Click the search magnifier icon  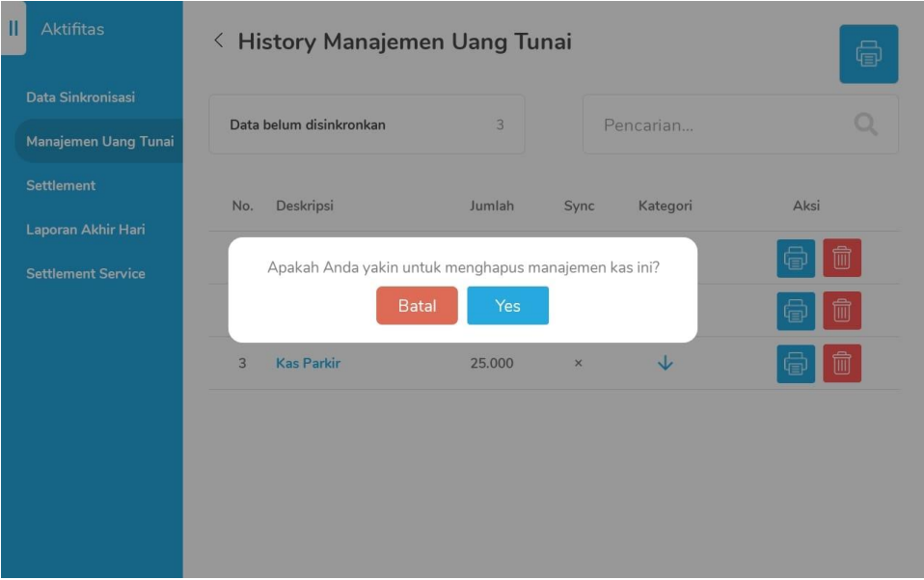pyautogui.click(x=866, y=124)
